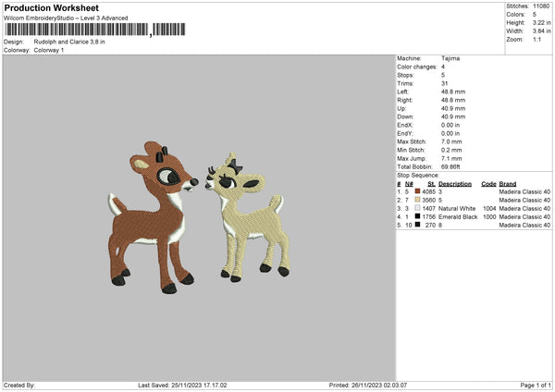555x392 pixels.
Task: Click the 'Brand' column header
Action: click(508, 184)
